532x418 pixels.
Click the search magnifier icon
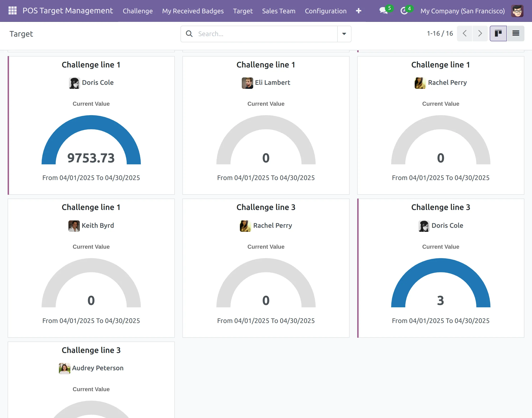tap(189, 34)
